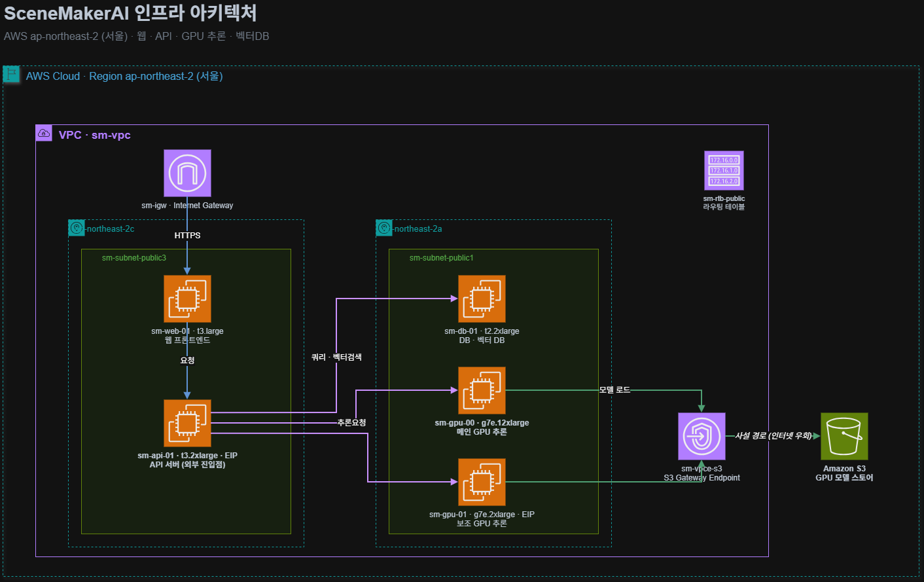Viewport: 924px width, 582px height.
Task: Click the S3 Gateway Endpoint icon
Action: coord(702,436)
